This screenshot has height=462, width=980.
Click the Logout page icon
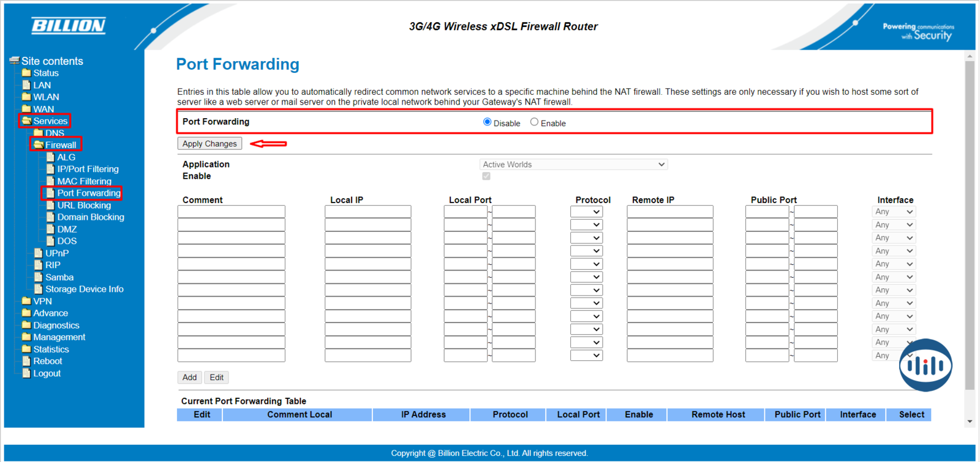26,373
